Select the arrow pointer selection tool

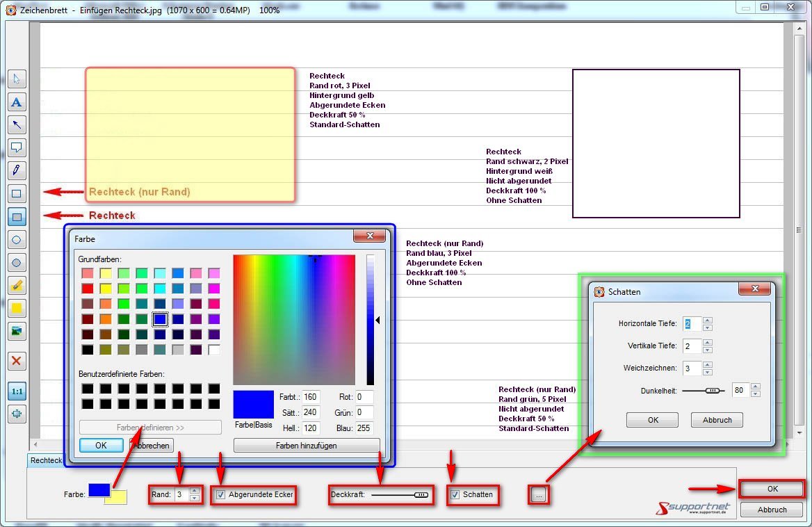tap(17, 79)
